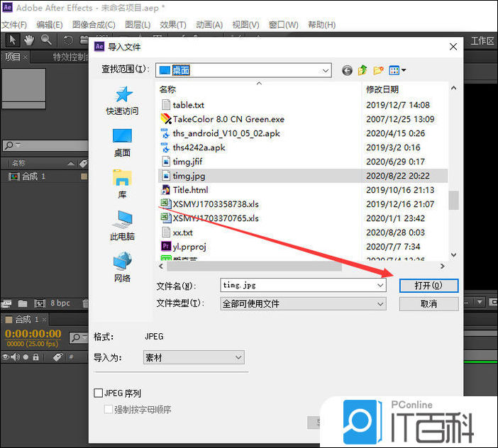Click horizontal scrollbar right arrow

click(443, 267)
